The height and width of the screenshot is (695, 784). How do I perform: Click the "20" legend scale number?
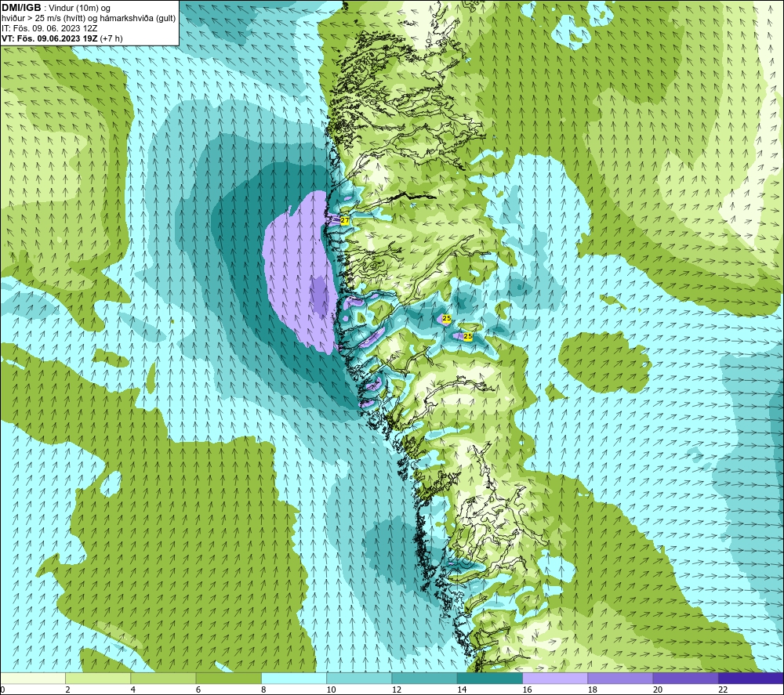click(658, 690)
